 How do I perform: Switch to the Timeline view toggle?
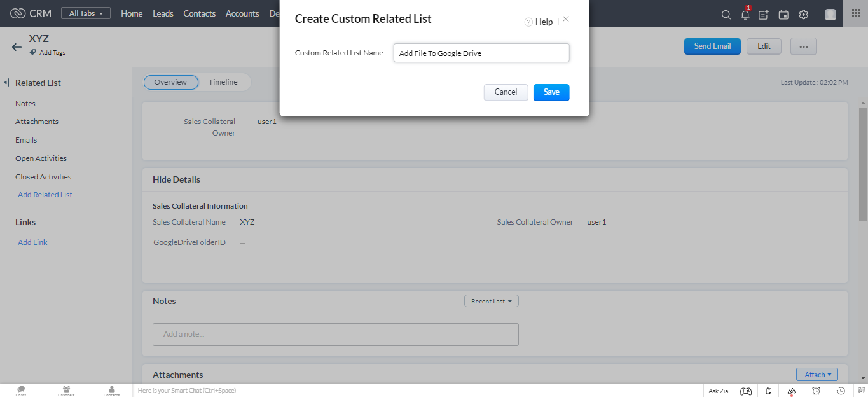coord(223,82)
